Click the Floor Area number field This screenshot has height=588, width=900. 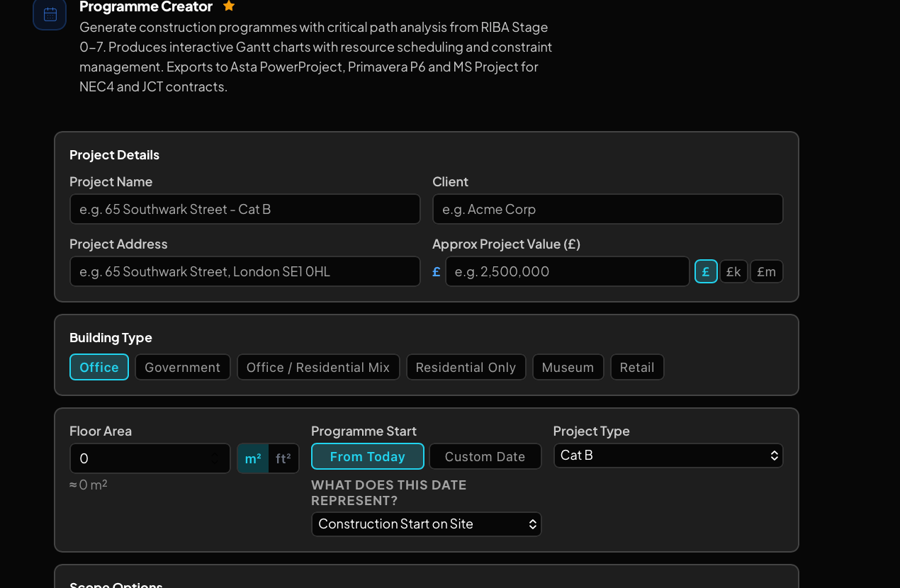click(150, 458)
